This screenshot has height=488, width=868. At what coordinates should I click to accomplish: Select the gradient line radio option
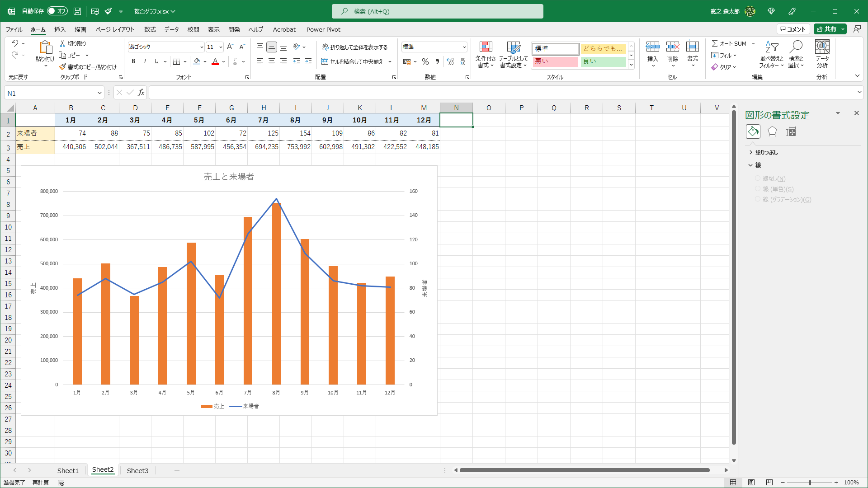click(x=758, y=199)
